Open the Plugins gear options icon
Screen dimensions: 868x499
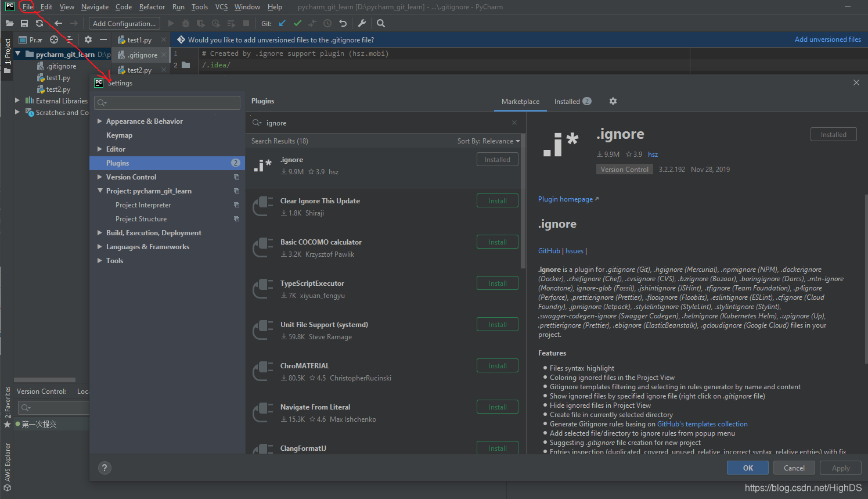[613, 101]
